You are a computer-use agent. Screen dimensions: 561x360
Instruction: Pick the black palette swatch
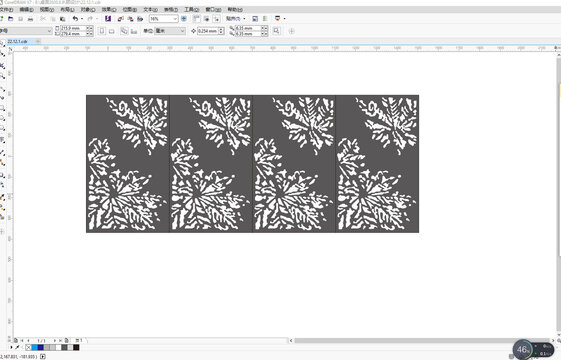click(x=76, y=347)
